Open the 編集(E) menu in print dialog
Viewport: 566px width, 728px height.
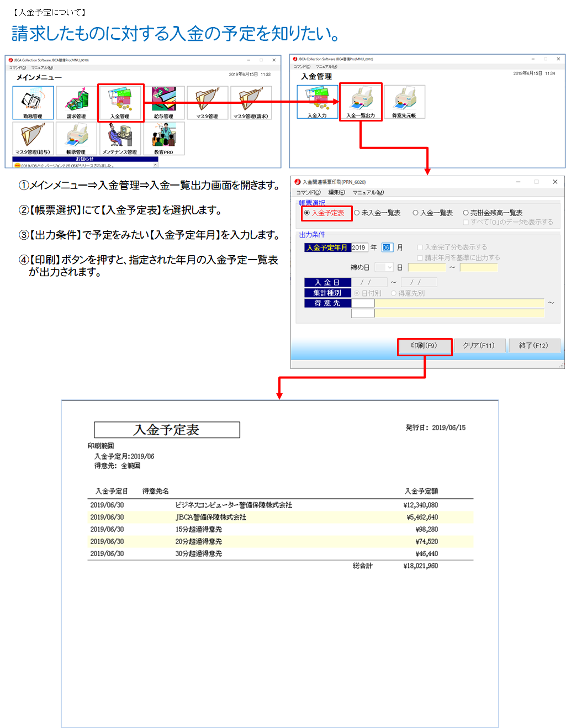336,192
